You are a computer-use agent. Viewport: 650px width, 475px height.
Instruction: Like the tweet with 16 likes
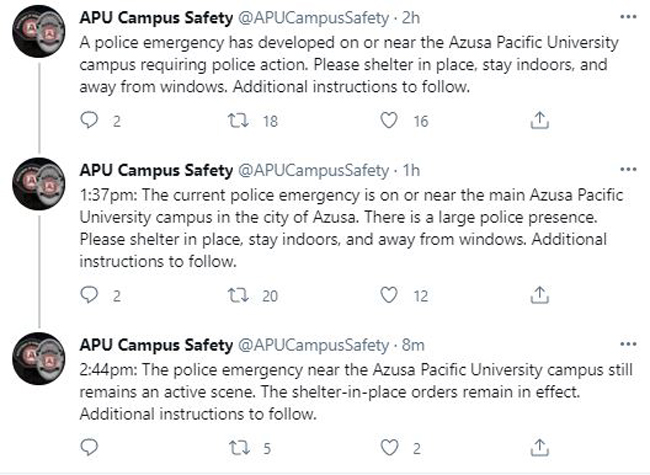[389, 121]
